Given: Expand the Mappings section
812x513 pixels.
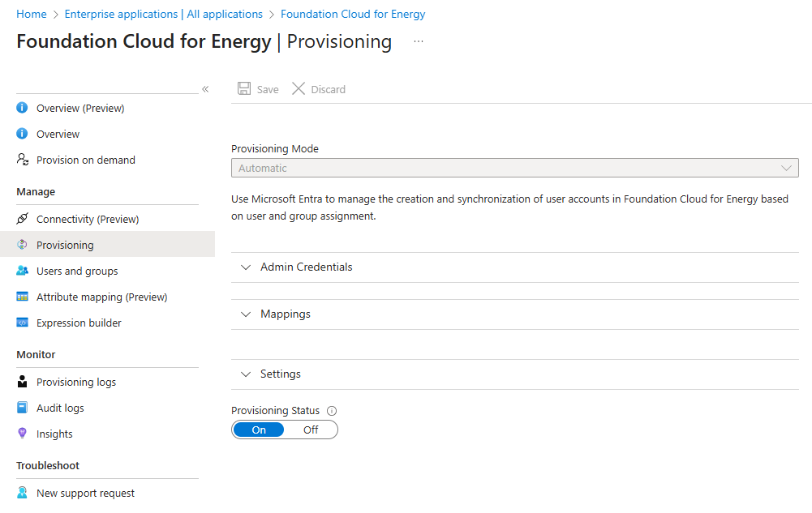Looking at the screenshot, I should click(515, 314).
